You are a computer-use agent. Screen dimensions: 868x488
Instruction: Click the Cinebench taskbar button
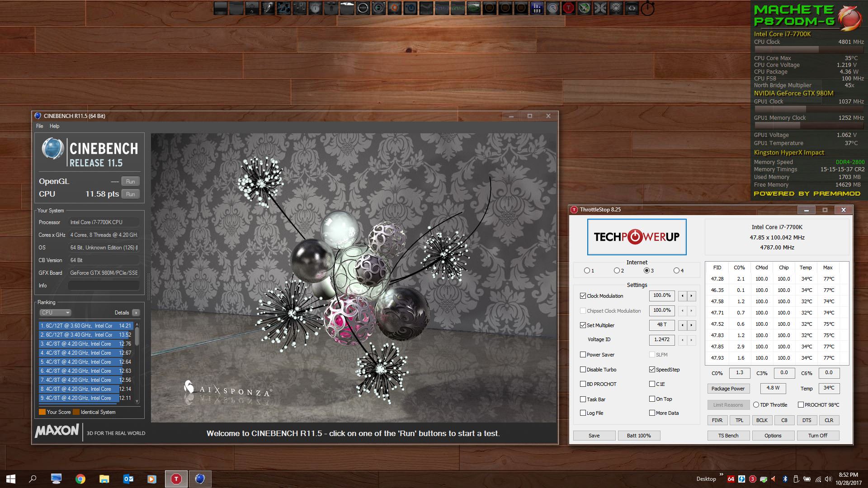[200, 479]
